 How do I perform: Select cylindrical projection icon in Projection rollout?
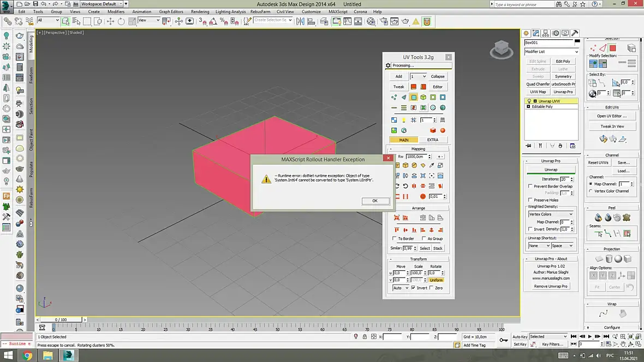[609, 259]
